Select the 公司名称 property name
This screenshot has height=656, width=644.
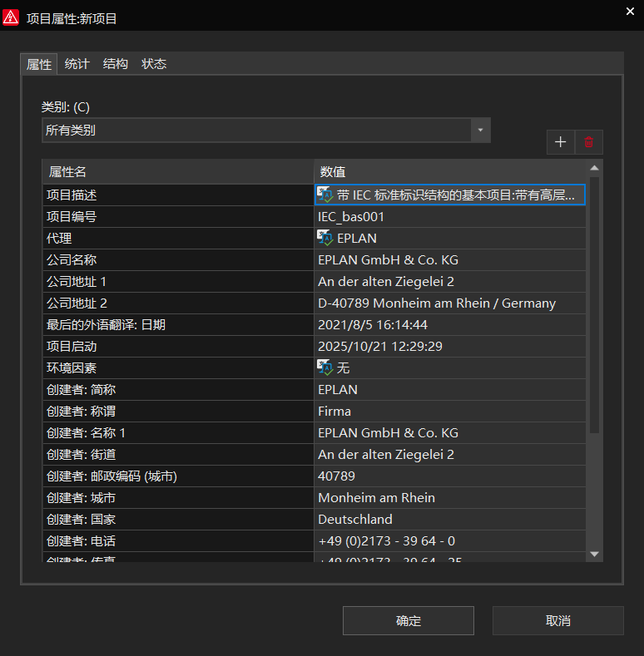click(x=178, y=259)
